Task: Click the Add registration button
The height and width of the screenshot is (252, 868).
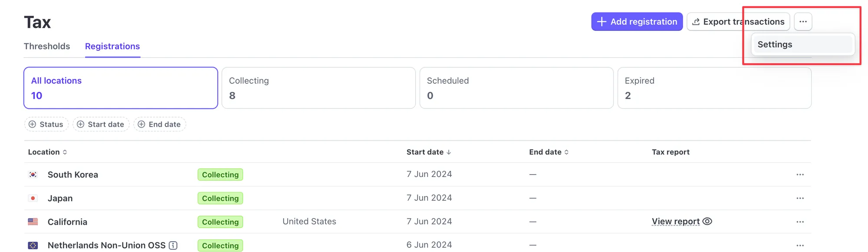Action: tap(637, 21)
